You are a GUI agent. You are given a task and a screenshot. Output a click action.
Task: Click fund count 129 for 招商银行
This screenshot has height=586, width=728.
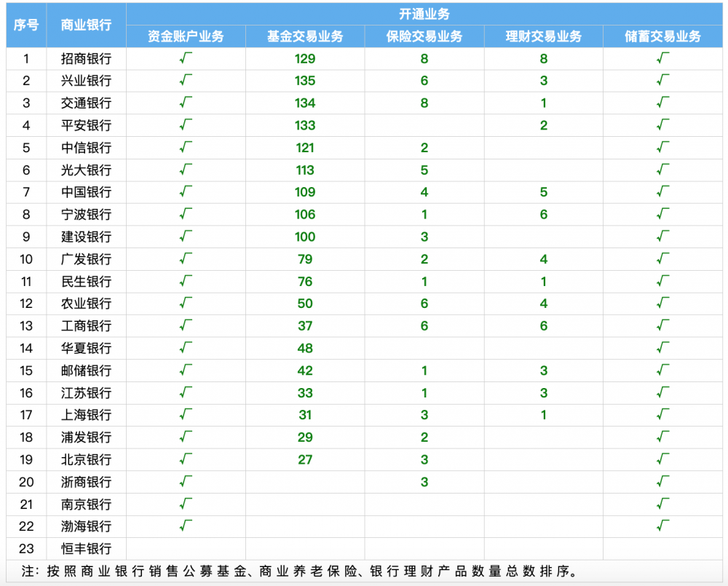pos(305,59)
